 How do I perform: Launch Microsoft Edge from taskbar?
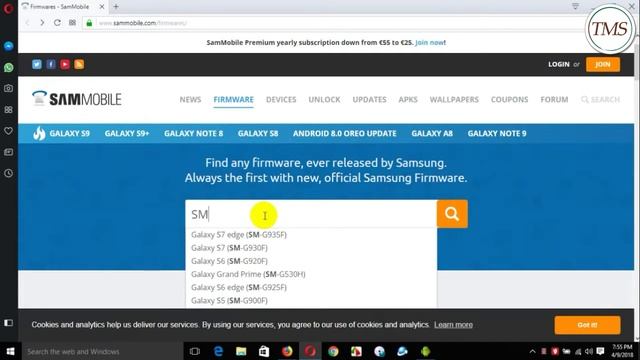218,351
